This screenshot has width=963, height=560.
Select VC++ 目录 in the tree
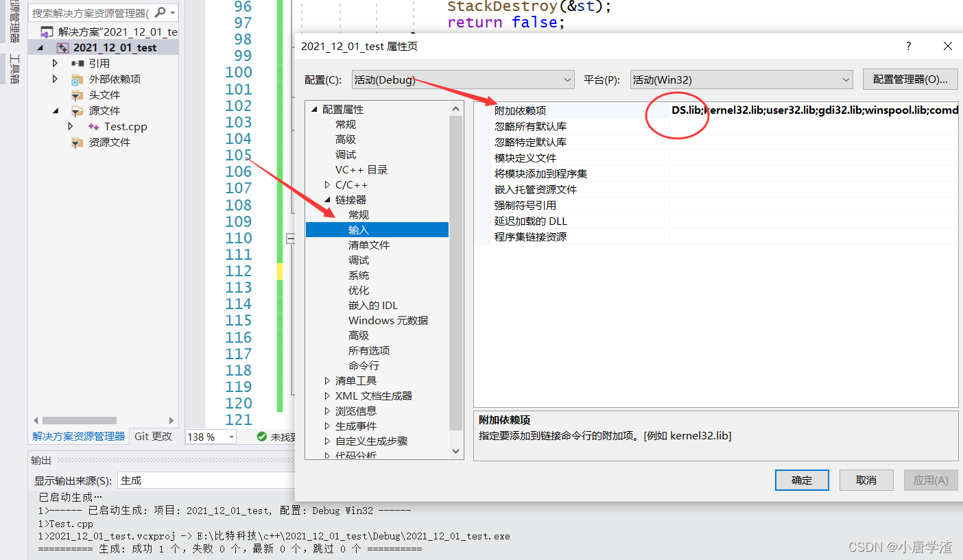coord(361,169)
